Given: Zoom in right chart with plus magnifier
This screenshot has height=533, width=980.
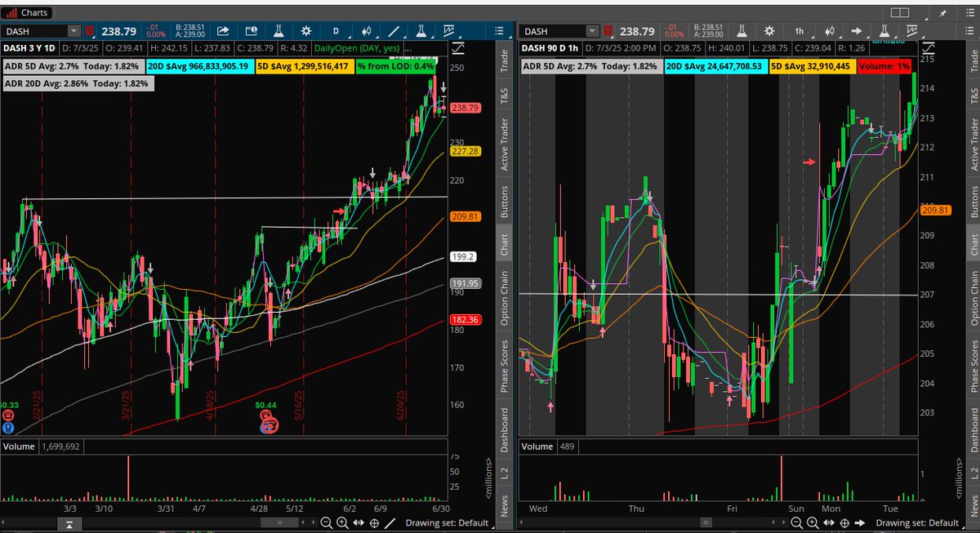Looking at the screenshot, I should [x=812, y=522].
